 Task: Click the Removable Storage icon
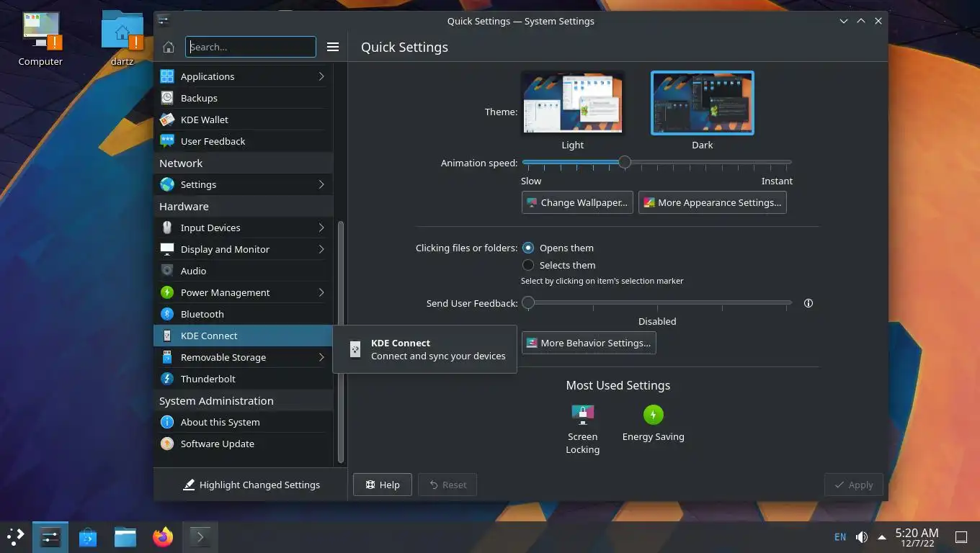click(x=167, y=357)
